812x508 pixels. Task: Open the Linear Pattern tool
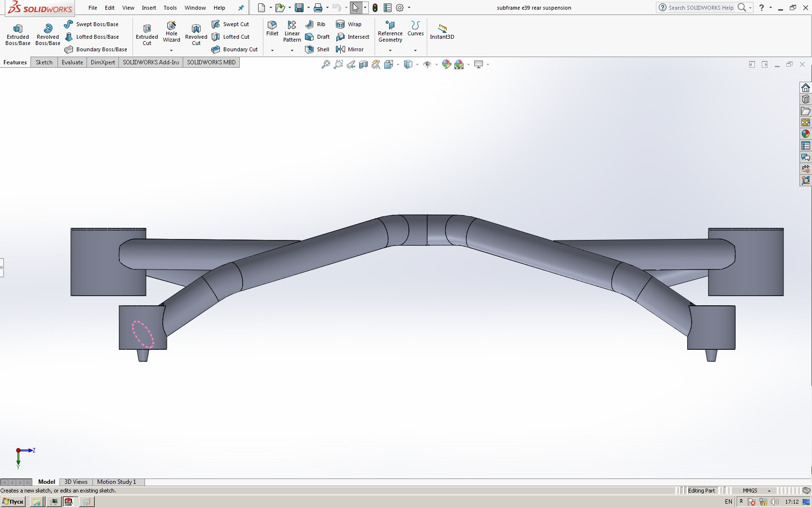291,30
